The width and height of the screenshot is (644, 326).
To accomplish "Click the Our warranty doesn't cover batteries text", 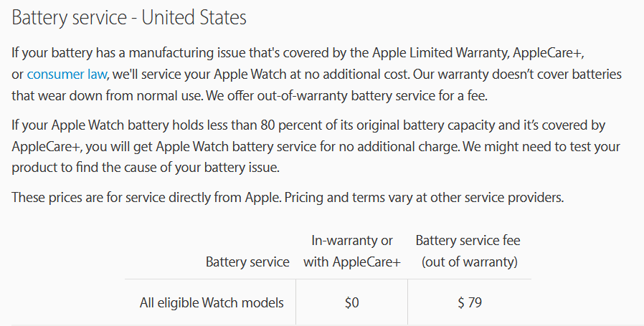I will pos(517,75).
